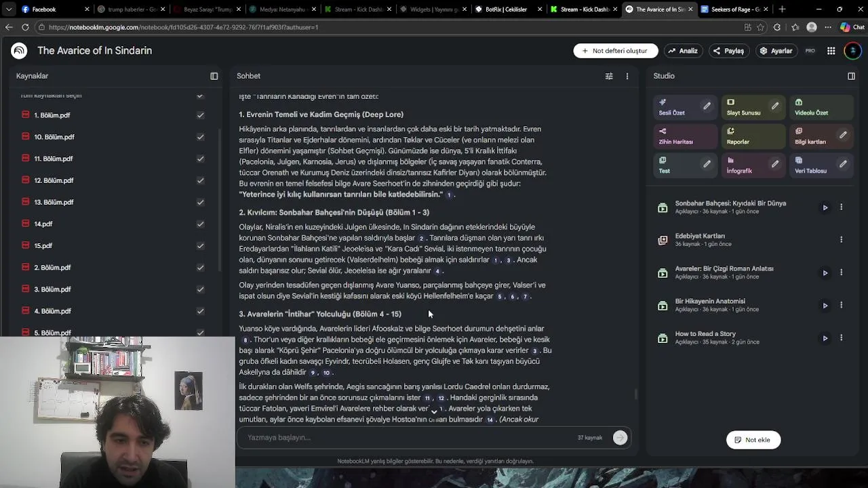This screenshot has height=488, width=868.
Task: Open Analiz button
Action: (682, 51)
